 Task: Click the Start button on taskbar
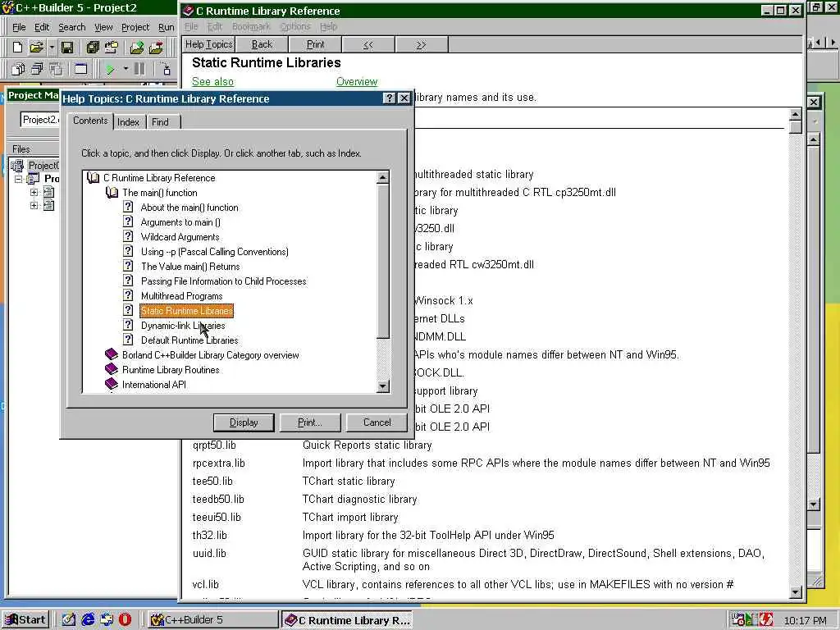click(25, 620)
